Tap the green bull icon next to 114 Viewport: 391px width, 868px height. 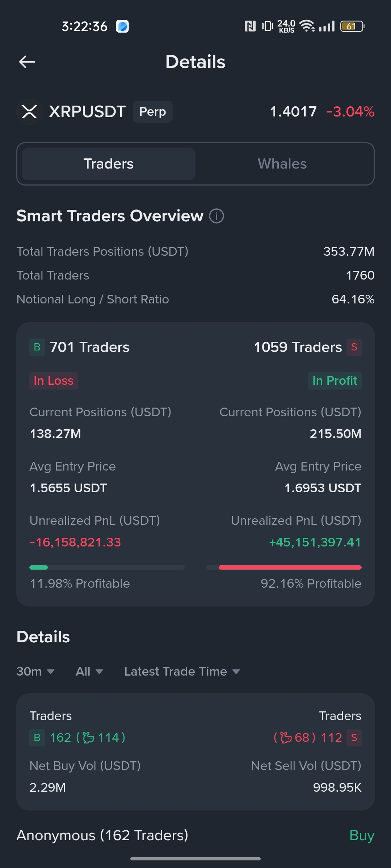tap(88, 737)
